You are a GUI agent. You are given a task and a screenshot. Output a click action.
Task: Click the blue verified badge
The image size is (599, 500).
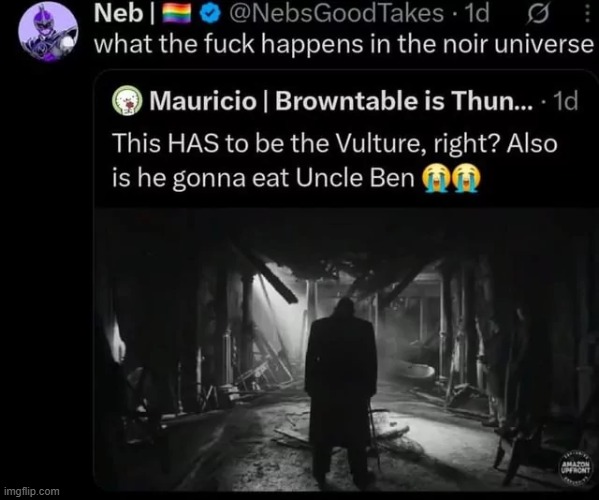point(210,14)
